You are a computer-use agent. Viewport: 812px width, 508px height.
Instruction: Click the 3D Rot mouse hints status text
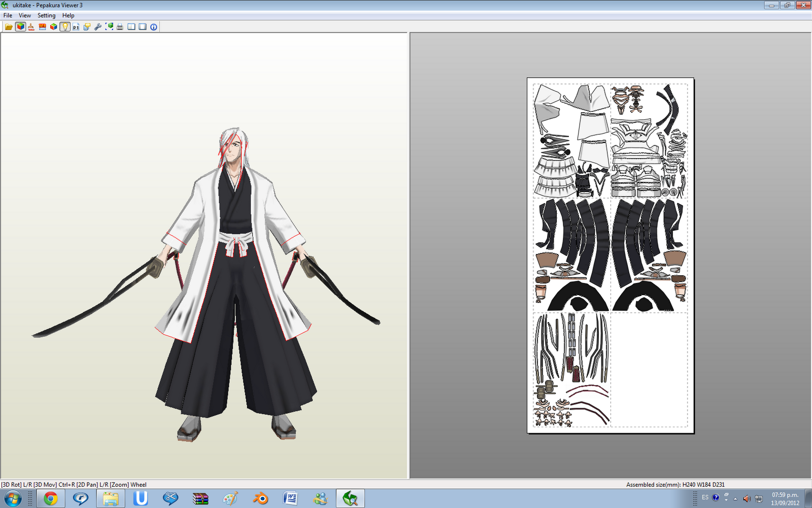(74, 485)
